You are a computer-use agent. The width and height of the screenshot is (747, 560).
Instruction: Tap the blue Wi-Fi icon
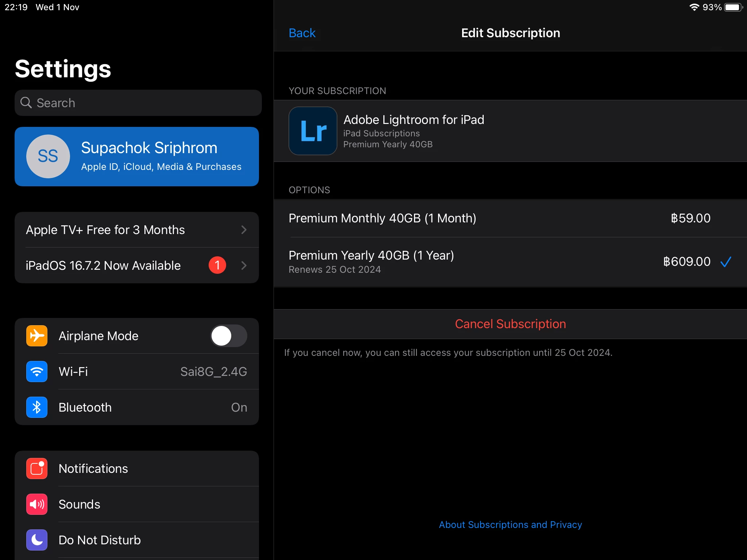point(37,371)
